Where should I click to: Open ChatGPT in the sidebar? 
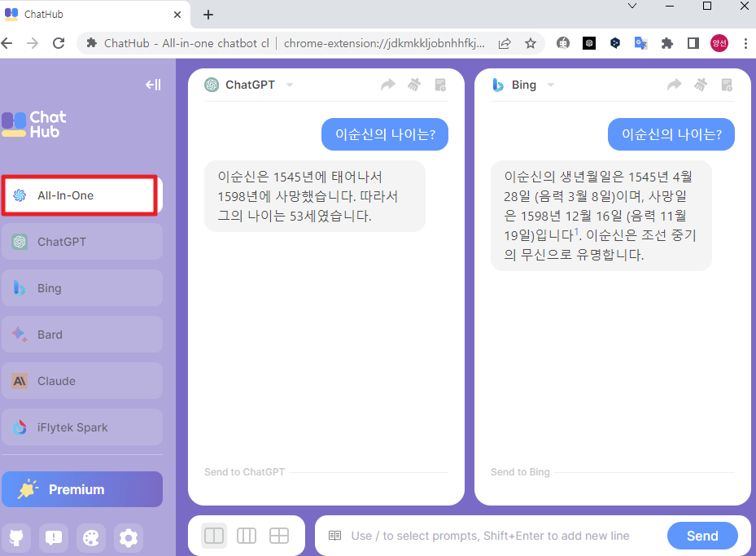(x=82, y=242)
